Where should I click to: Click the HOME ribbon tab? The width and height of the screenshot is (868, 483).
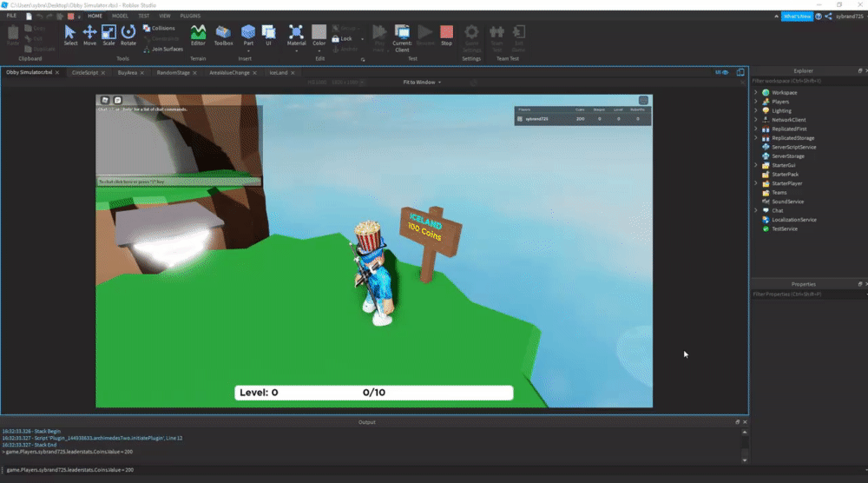click(x=95, y=16)
